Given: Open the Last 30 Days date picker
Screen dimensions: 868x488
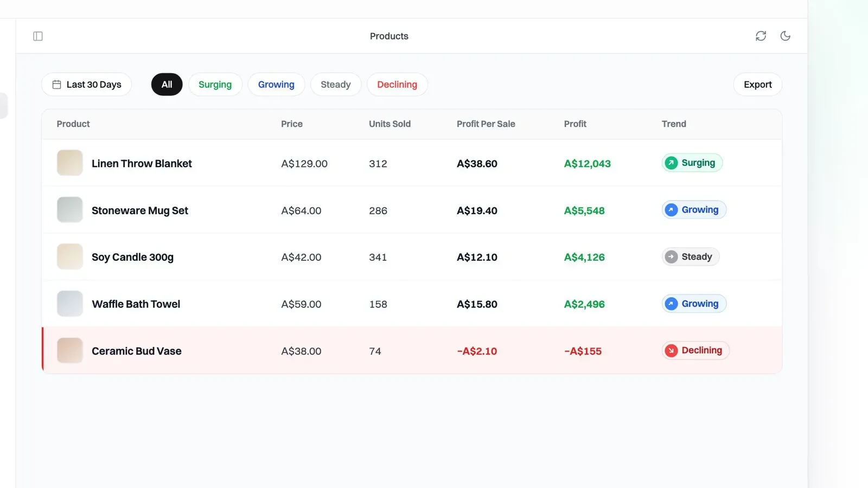Looking at the screenshot, I should pyautogui.click(x=86, y=85).
